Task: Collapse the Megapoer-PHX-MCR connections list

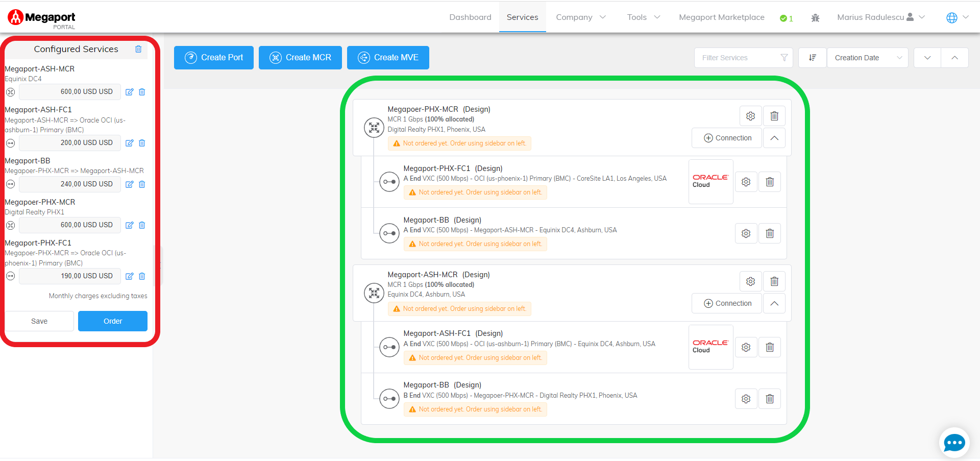Action: 774,138
